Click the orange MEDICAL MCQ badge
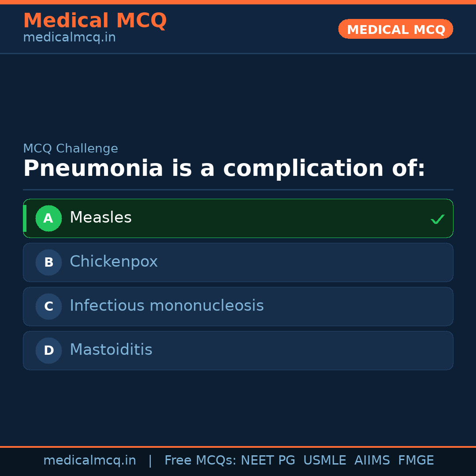 point(396,29)
